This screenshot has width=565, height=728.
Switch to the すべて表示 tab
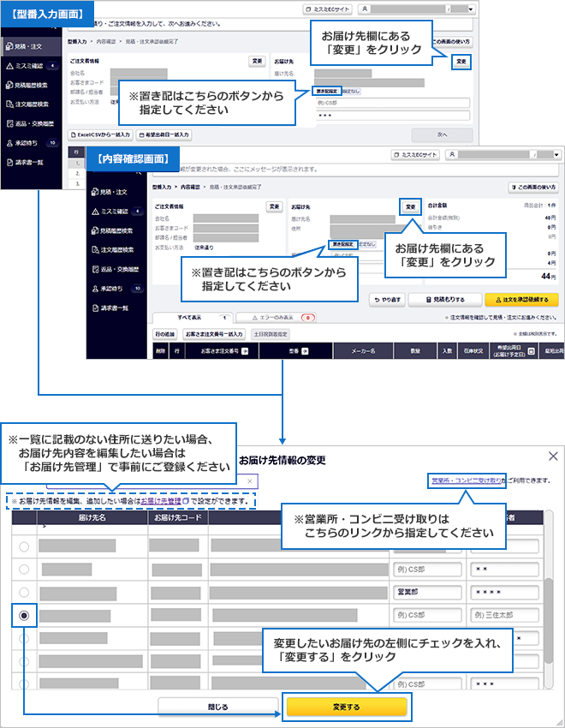tap(193, 318)
